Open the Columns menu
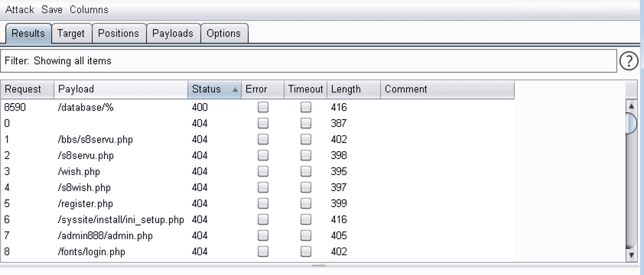644x275 pixels. pyautogui.click(x=89, y=9)
